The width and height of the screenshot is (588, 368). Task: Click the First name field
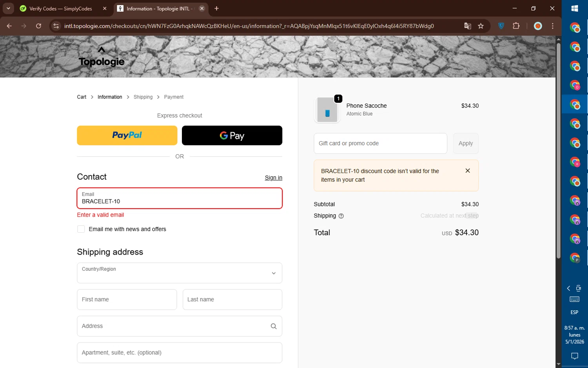click(127, 299)
